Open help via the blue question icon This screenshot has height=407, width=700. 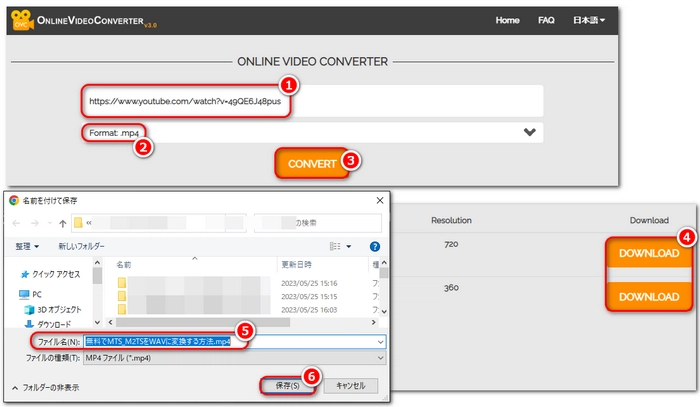click(x=374, y=245)
